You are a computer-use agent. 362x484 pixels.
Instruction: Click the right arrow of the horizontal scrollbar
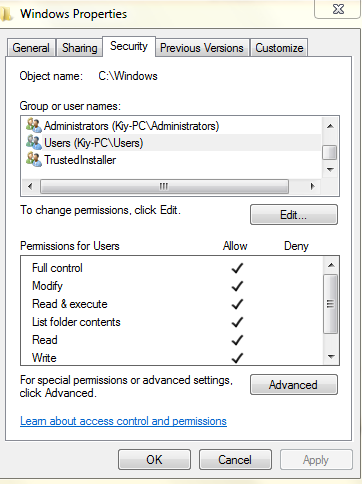[x=312, y=186]
